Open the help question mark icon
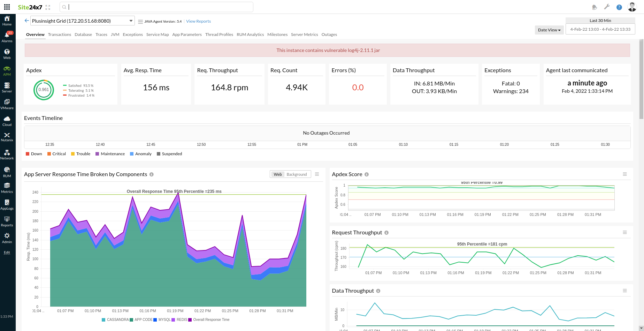This screenshot has height=331, width=644. pos(619,7)
